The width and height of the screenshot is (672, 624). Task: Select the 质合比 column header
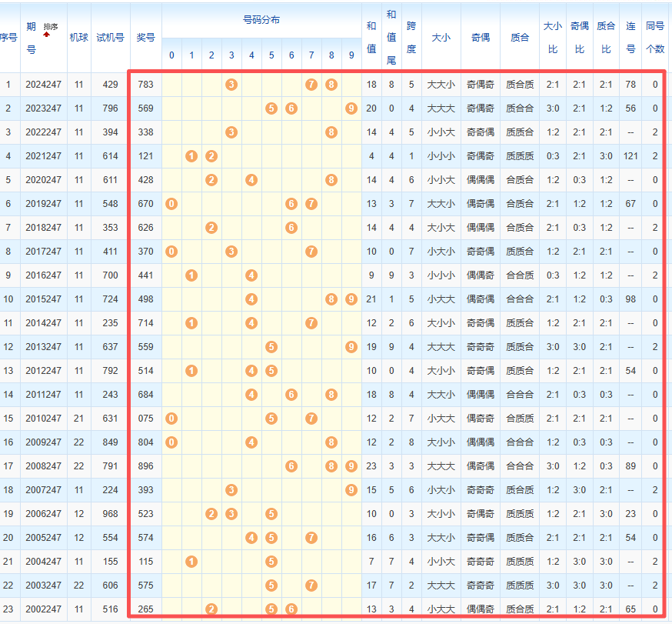(x=606, y=37)
